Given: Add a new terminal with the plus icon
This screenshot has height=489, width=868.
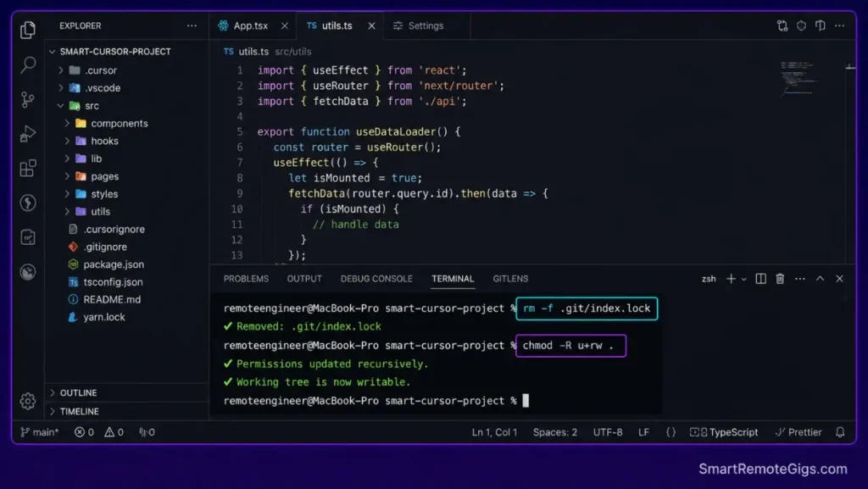Looking at the screenshot, I should coord(731,279).
